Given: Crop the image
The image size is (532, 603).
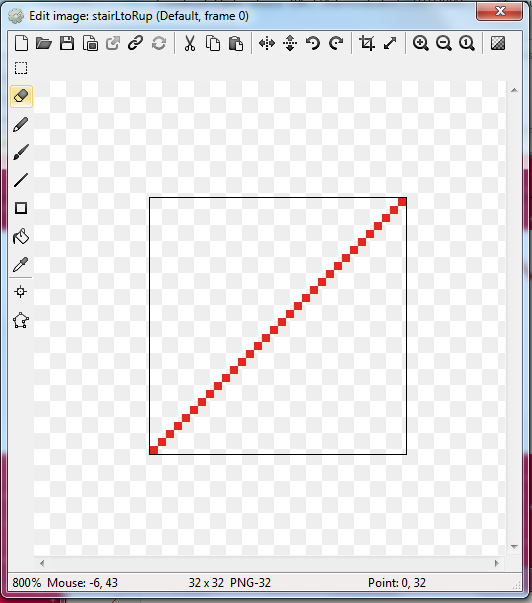Looking at the screenshot, I should [x=367, y=43].
